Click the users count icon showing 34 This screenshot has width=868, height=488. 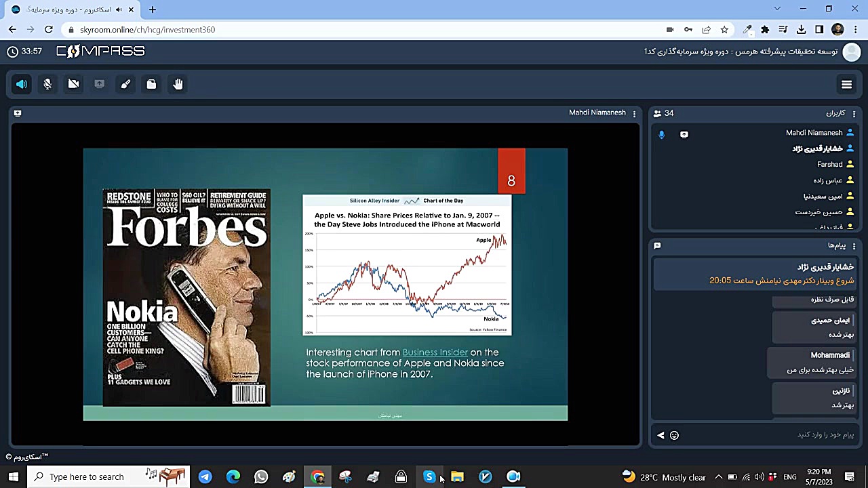click(x=657, y=113)
